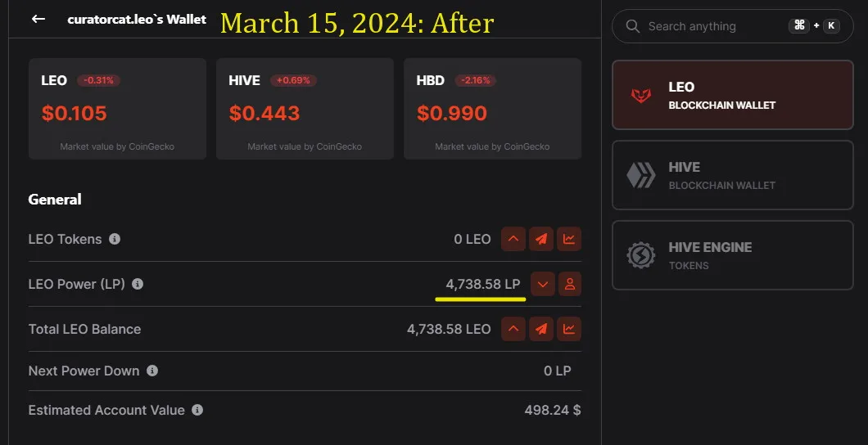Click the back arrow beside wallet title
The image size is (868, 445).
coord(38,19)
